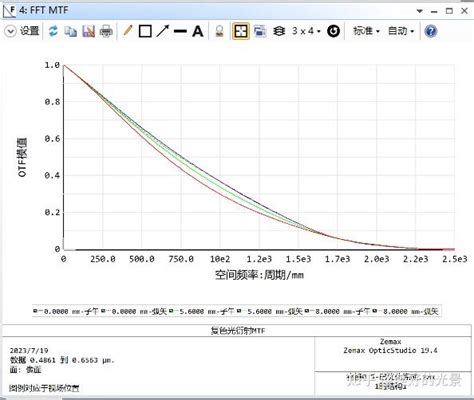This screenshot has height=400, width=474.
Task: Select the pencil annotation tool
Action: coord(128,31)
